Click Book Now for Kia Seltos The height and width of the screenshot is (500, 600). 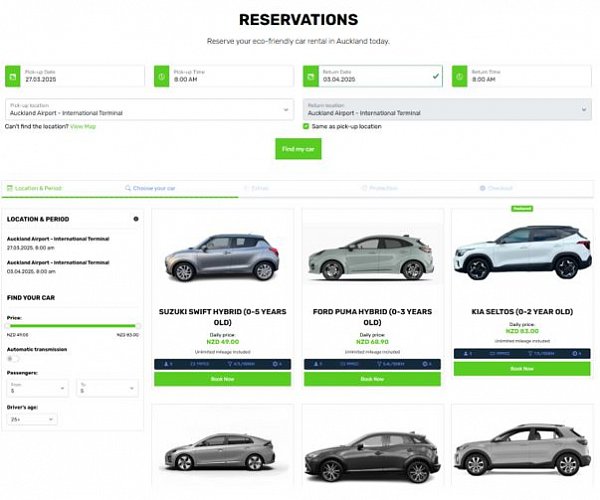522,369
